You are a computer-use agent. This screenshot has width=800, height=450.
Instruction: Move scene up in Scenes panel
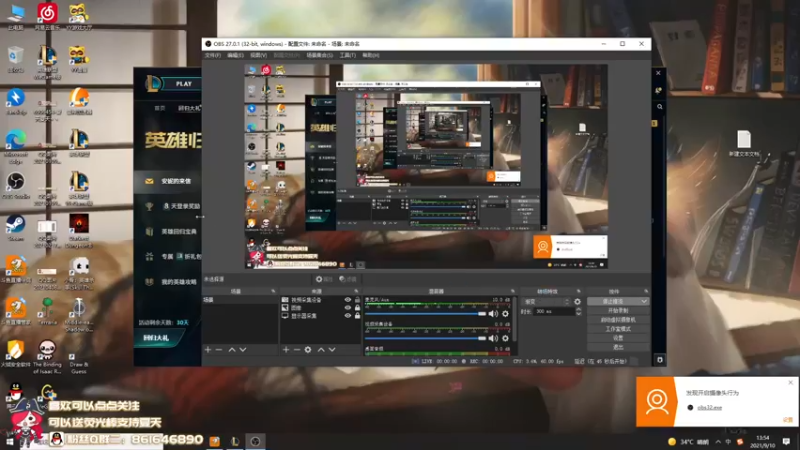click(232, 349)
